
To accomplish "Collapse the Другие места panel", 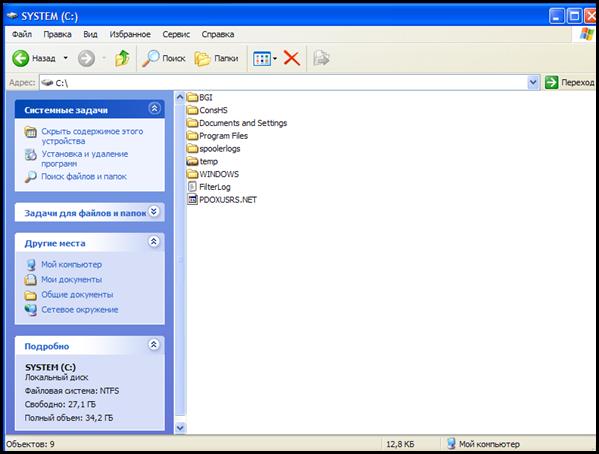I will 154,242.
